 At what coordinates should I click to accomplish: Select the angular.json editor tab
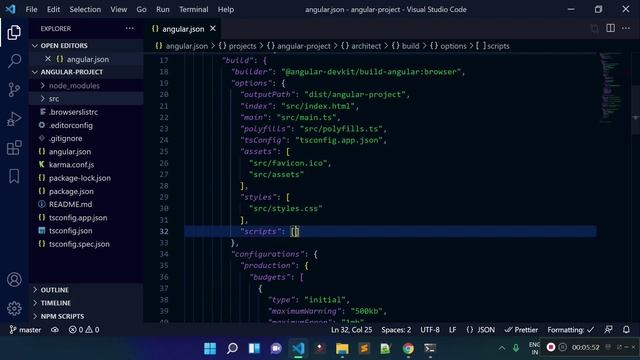[x=183, y=29]
